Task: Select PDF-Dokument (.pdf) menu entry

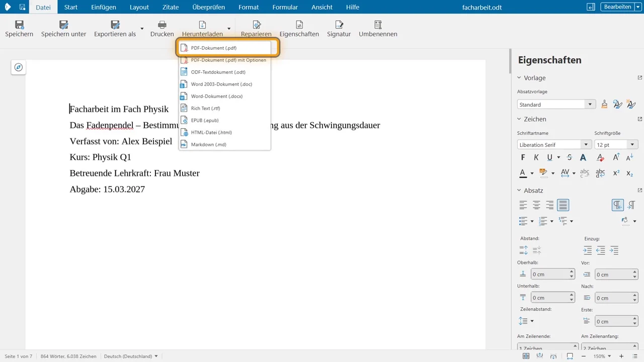Action: coord(225,48)
